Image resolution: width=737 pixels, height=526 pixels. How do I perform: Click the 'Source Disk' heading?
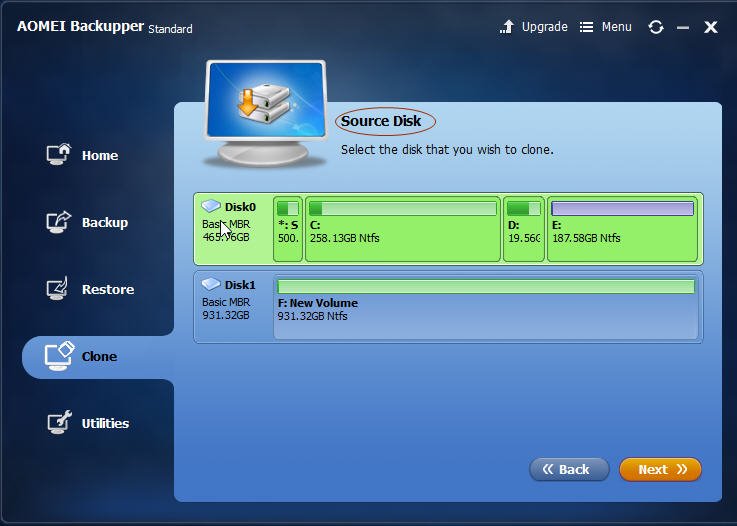point(381,121)
